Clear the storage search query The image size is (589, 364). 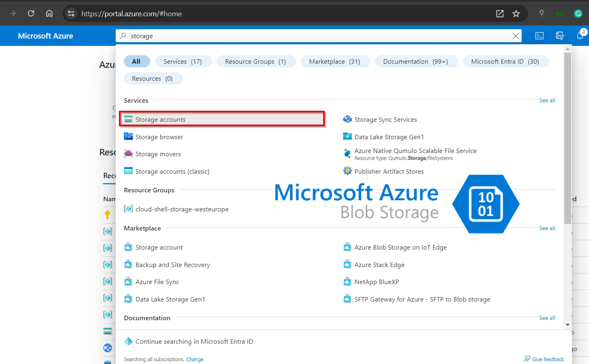click(x=515, y=36)
